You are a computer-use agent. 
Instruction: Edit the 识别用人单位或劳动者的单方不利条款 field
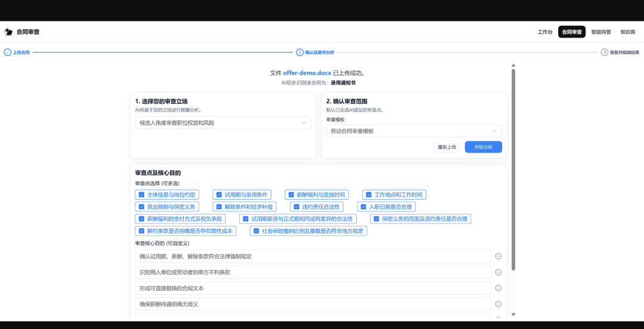(313, 272)
